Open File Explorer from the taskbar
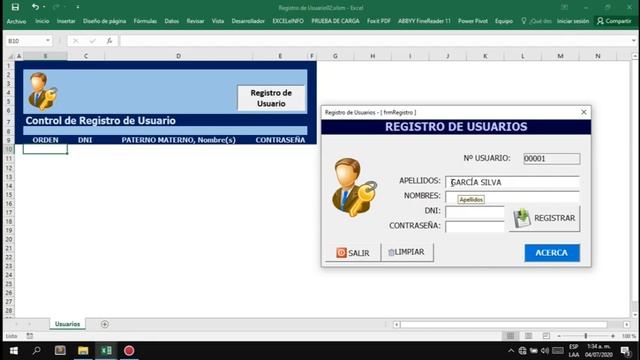 coord(83,350)
